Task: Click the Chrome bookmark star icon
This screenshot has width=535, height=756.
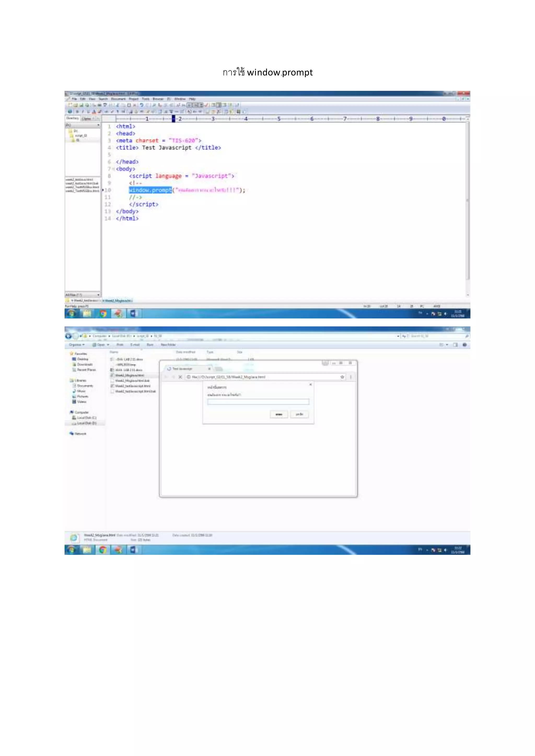Action: pyautogui.click(x=342, y=377)
